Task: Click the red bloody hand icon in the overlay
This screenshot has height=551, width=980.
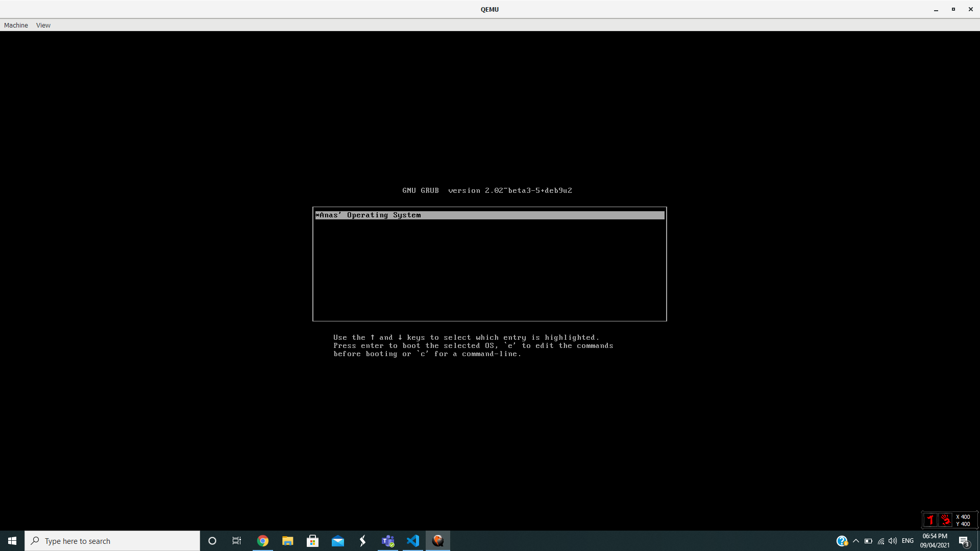Action: 946,519
